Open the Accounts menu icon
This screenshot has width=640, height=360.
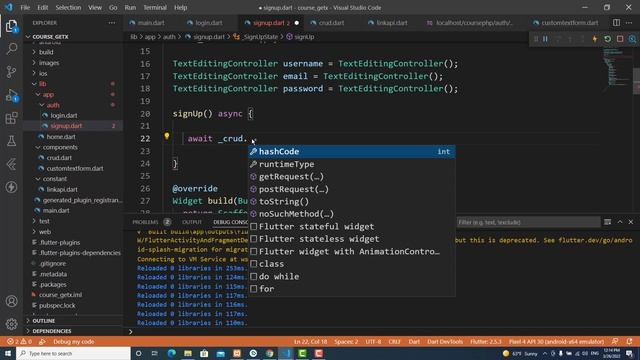point(11,301)
